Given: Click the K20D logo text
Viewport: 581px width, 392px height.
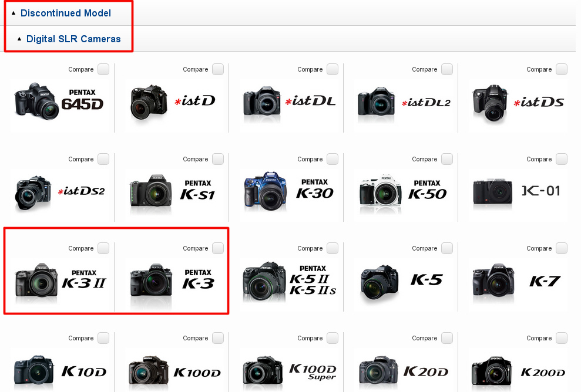Looking at the screenshot, I should (426, 371).
